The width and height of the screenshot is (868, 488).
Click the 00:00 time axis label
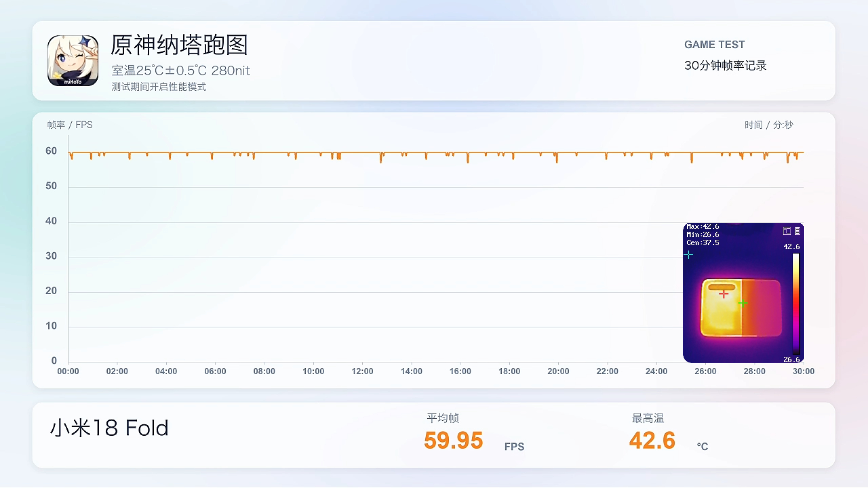(x=68, y=371)
